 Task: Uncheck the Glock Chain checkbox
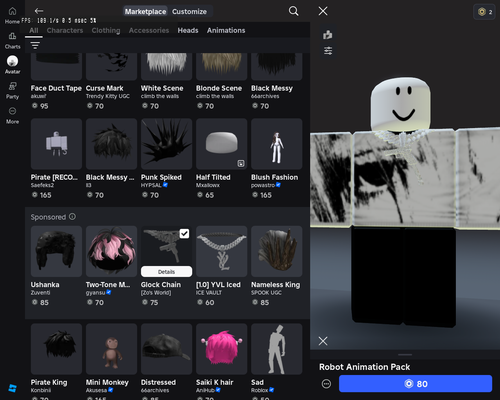tap(184, 234)
